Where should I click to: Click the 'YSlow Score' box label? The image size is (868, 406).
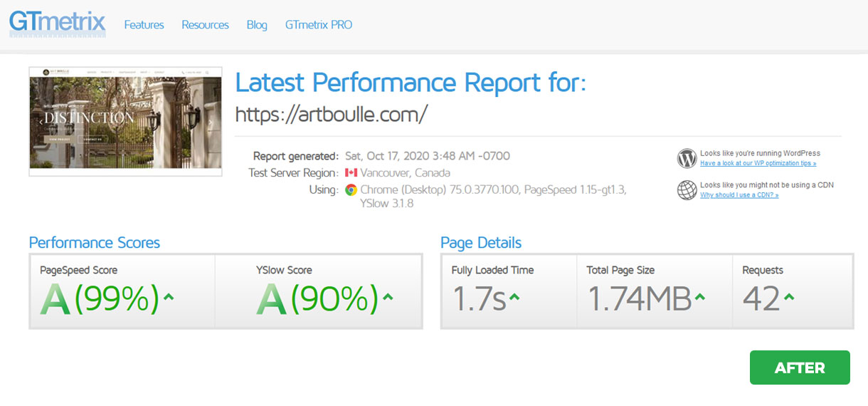pos(284,270)
